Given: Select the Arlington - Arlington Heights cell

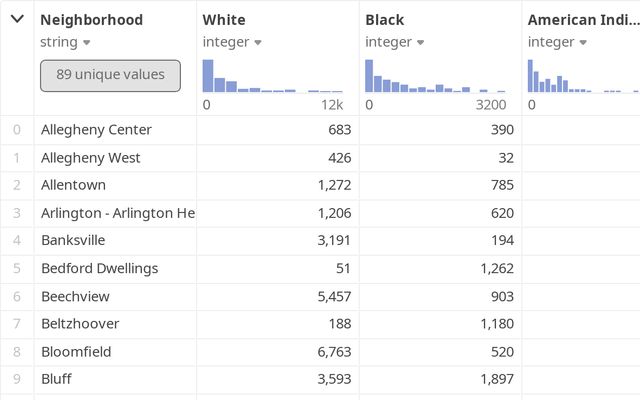Looking at the screenshot, I should tap(117, 213).
